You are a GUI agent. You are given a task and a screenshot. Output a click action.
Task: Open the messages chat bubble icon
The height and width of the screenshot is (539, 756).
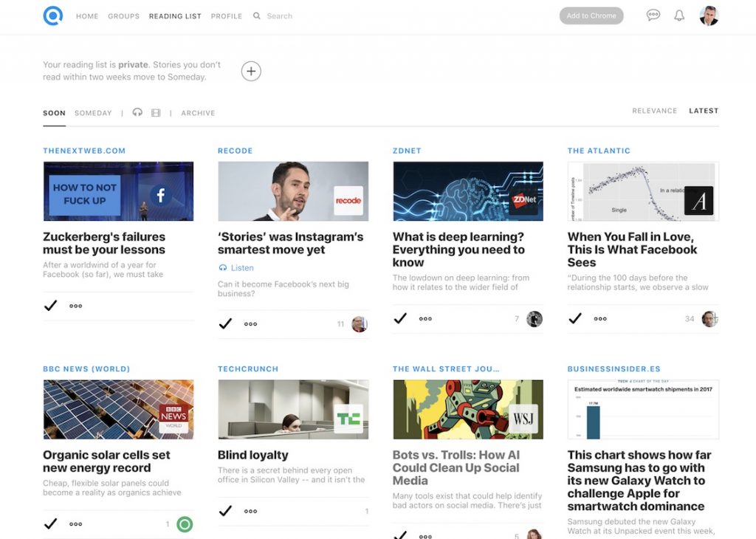click(653, 16)
